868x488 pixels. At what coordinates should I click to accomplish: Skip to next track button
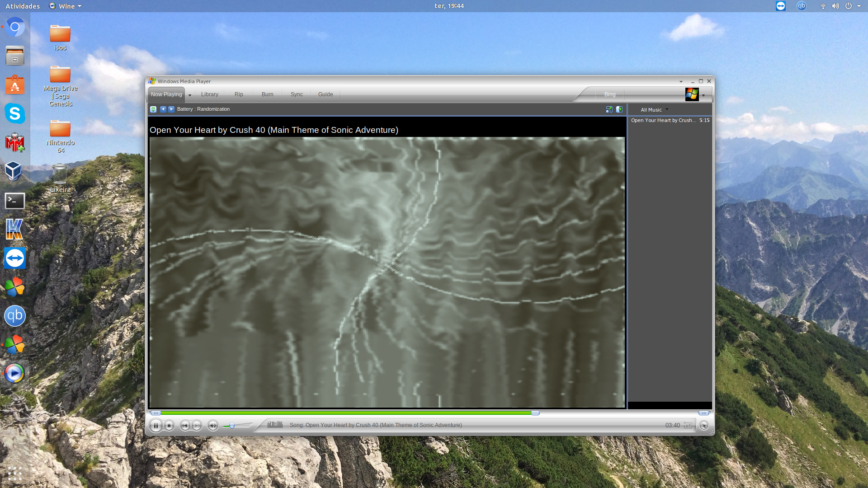click(x=197, y=426)
